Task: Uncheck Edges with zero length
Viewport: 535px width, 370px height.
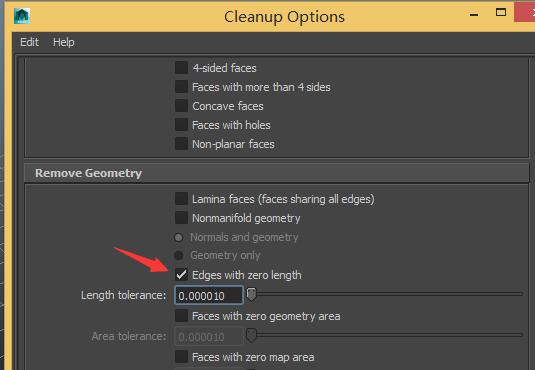Action: (x=181, y=274)
